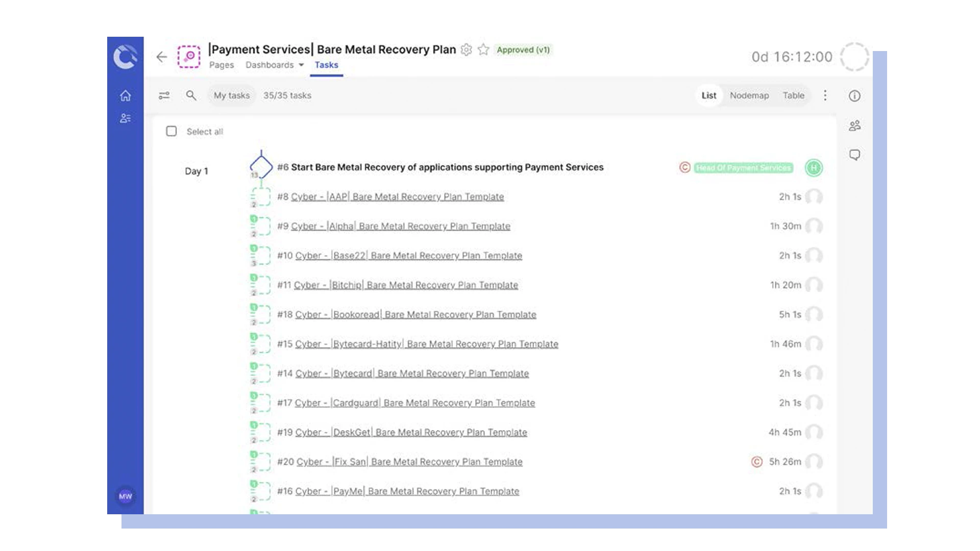The image size is (980, 551).
Task: Check the Select all checkbox
Action: pyautogui.click(x=171, y=132)
